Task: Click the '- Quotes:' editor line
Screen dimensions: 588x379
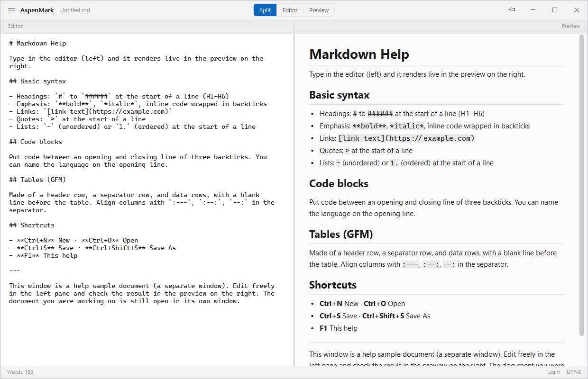Action: click(x=77, y=119)
